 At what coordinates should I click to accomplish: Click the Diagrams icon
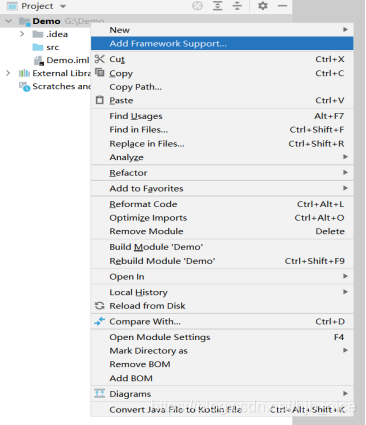click(x=99, y=393)
